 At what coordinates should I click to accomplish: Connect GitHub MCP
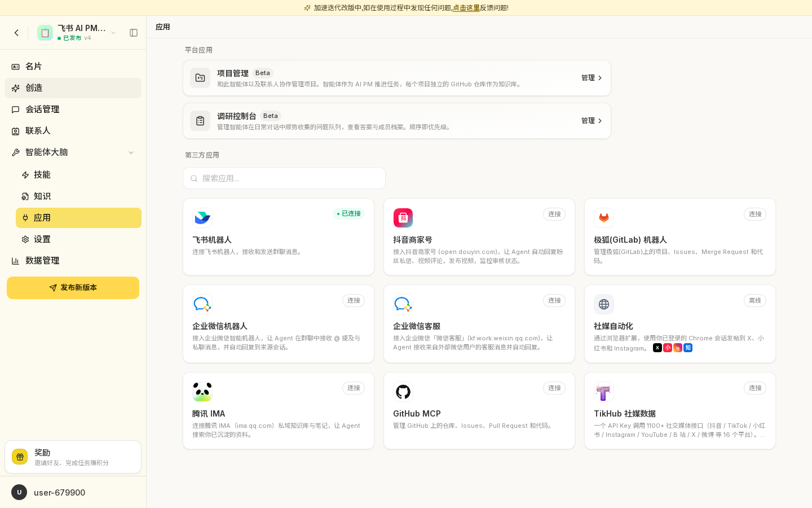[x=554, y=388]
